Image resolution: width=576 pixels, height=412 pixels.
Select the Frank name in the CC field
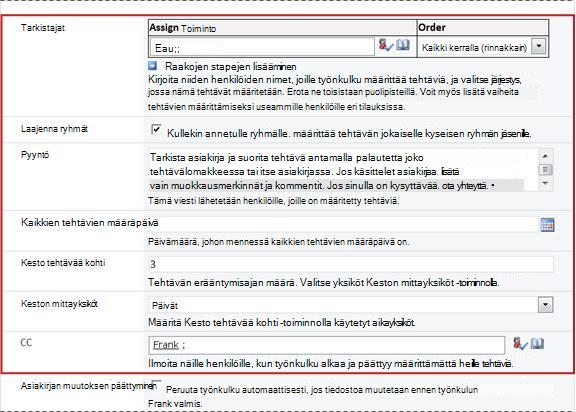(166, 345)
